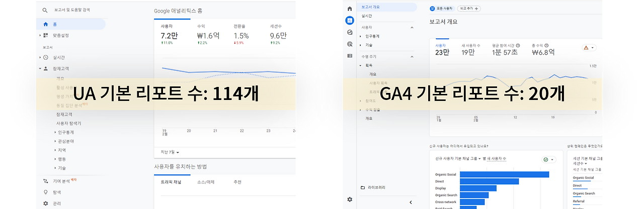Image resolution: width=644 pixels, height=209 pixels.
Task: Click the 라이브러리 folder icon in GA4
Action: (363, 187)
